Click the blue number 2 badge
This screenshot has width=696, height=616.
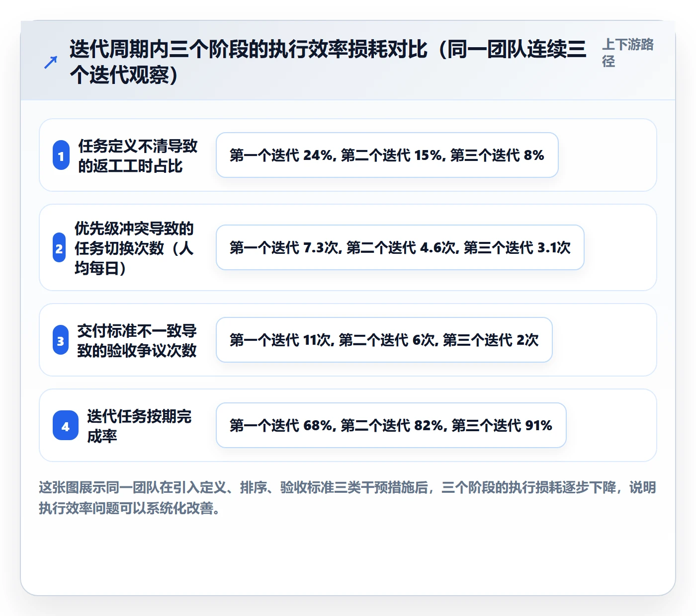click(x=59, y=248)
